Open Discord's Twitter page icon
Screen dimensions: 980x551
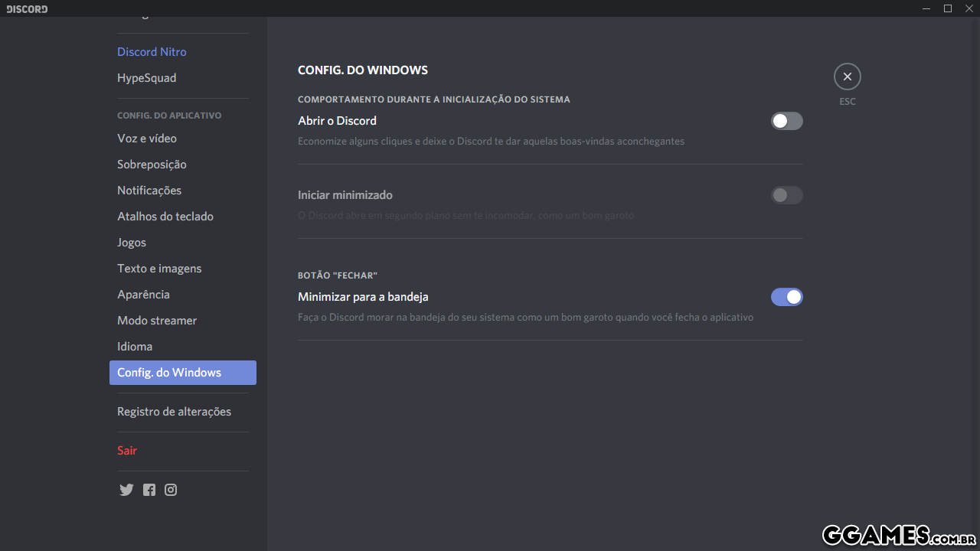tap(126, 490)
